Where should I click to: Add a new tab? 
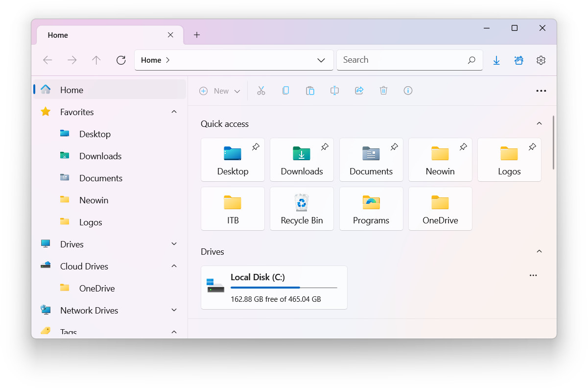click(197, 35)
